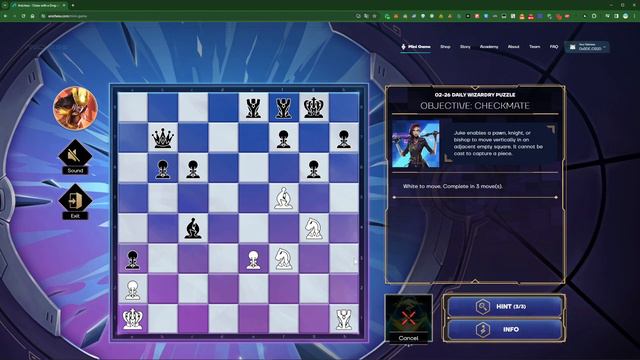Click the empty a8 corner square

pyautogui.click(x=133, y=108)
